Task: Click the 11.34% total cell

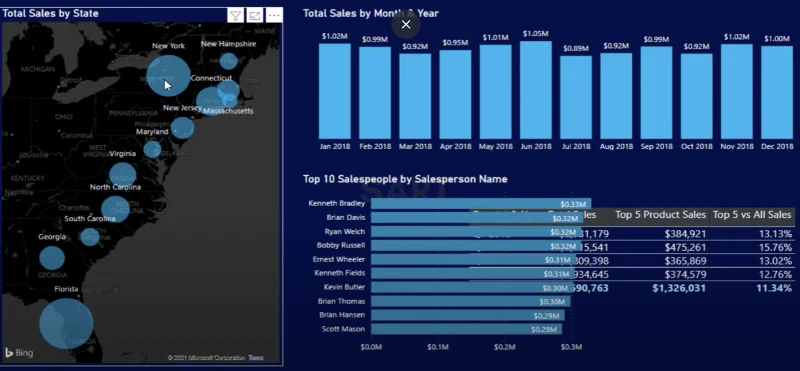Action: click(774, 288)
